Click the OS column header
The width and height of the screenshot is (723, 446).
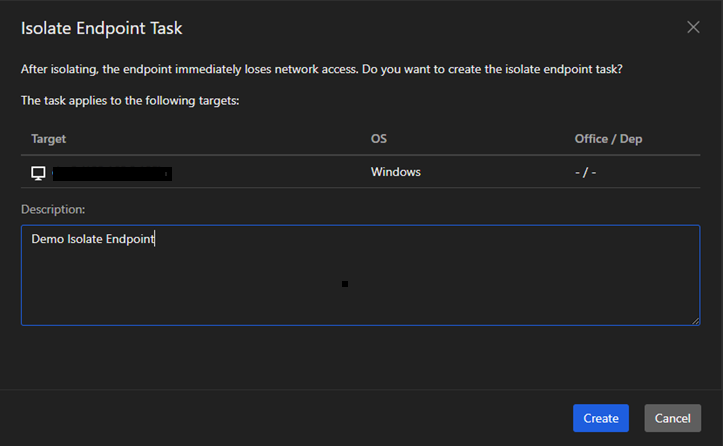point(379,138)
